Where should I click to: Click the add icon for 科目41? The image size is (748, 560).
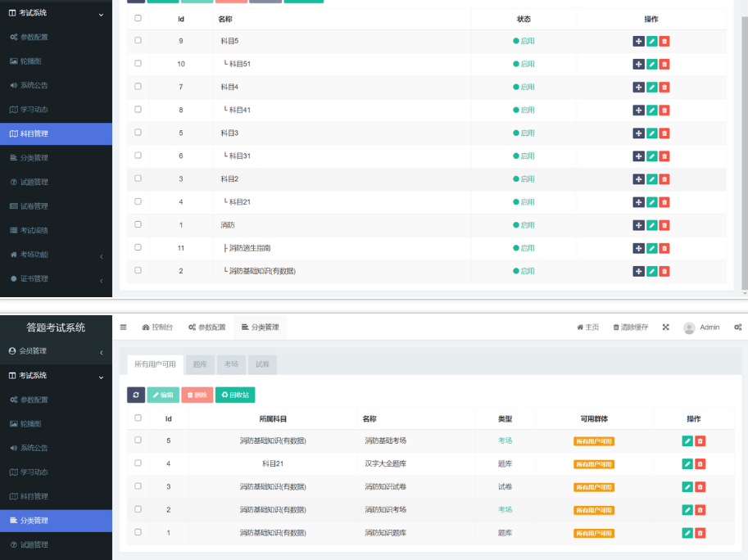(638, 110)
